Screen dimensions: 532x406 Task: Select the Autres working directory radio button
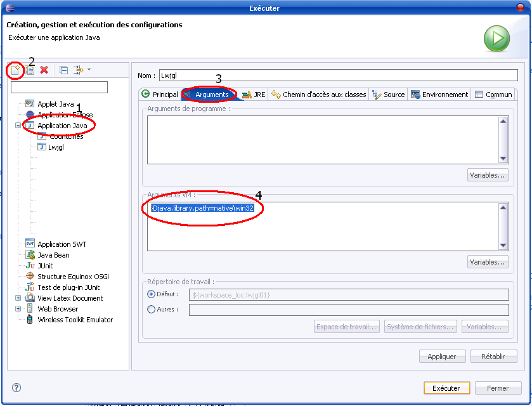pos(151,310)
